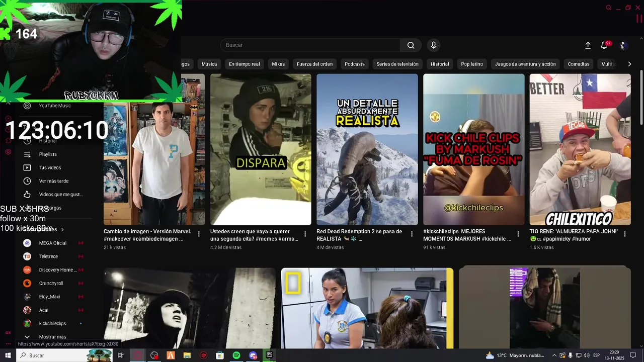Click the YouTube Buscar search field
644x362 pixels.
(310, 45)
